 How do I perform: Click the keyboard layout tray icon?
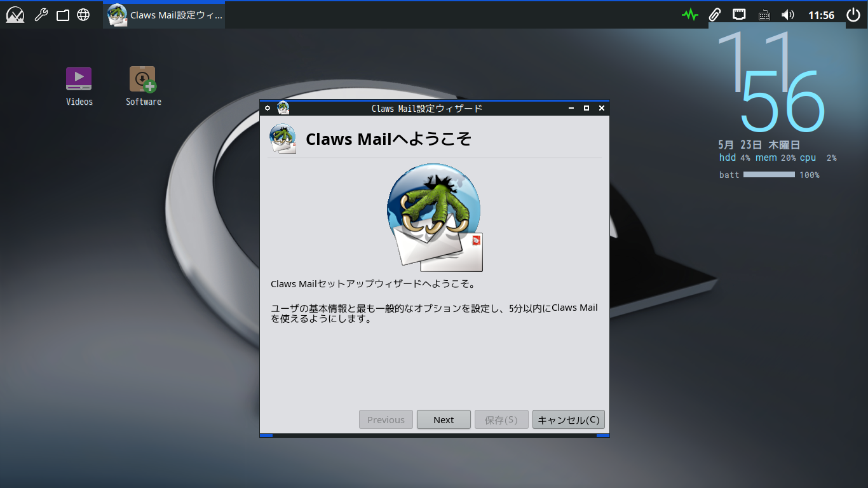pos(764,15)
